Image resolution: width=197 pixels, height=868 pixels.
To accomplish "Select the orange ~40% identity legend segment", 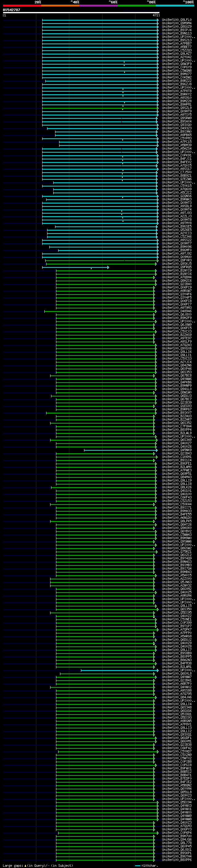I will click(x=60, y=6).
